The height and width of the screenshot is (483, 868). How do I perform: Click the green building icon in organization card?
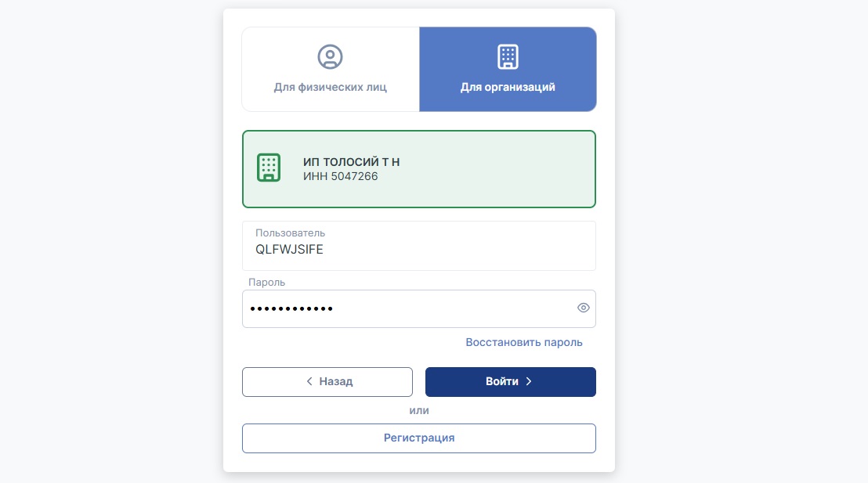[x=269, y=168]
